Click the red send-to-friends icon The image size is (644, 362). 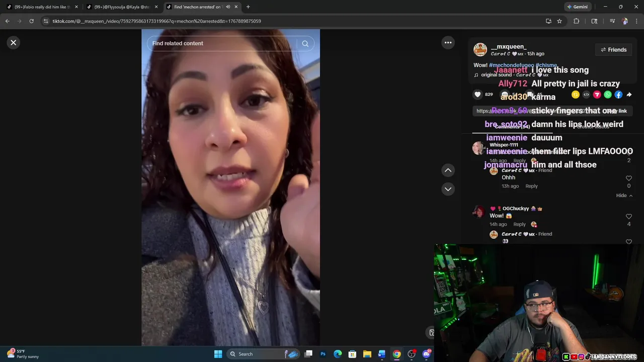coord(597,95)
